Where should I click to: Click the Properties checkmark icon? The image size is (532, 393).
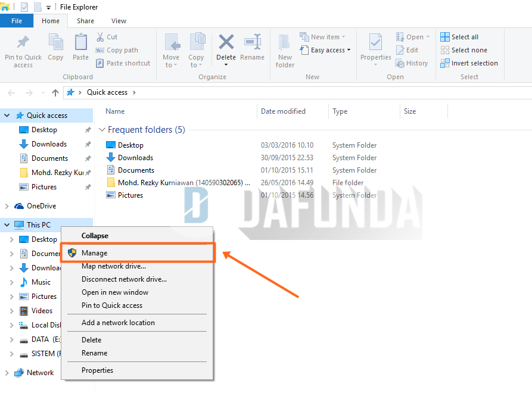[375, 43]
